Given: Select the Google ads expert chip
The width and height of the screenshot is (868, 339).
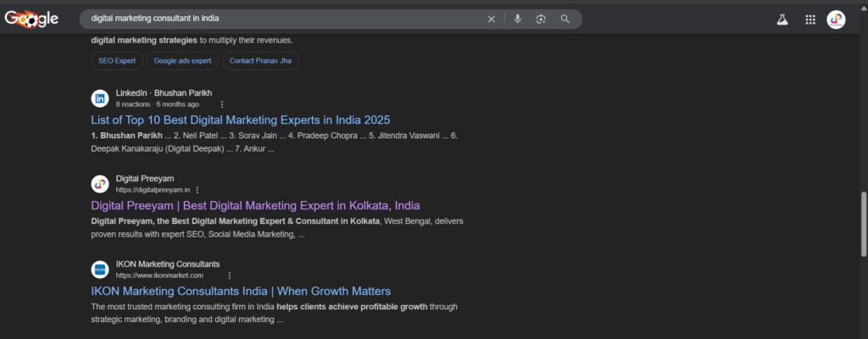Looking at the screenshot, I should coord(183,61).
